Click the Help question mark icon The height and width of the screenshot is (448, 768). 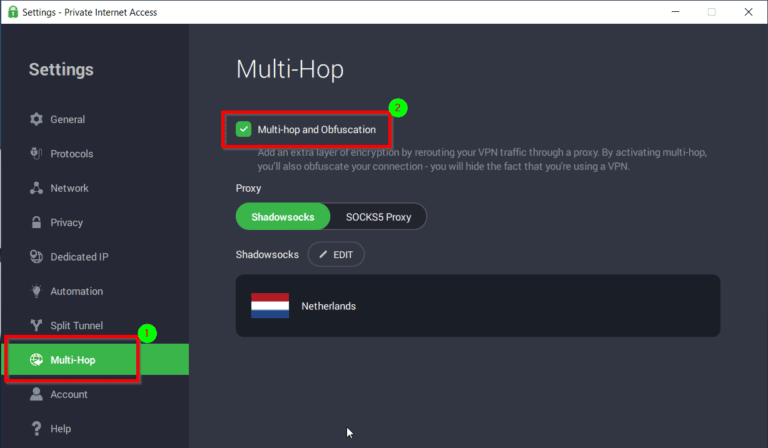(x=37, y=429)
